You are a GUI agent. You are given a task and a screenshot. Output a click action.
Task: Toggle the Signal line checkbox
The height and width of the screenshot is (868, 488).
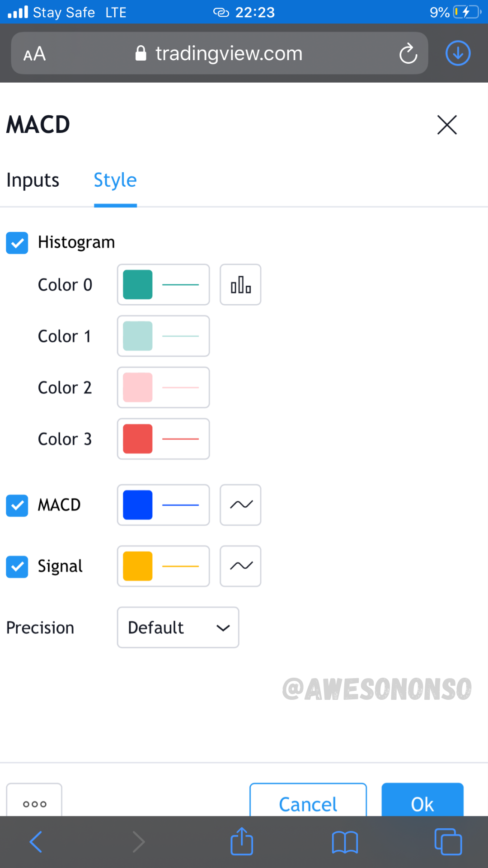[17, 566]
